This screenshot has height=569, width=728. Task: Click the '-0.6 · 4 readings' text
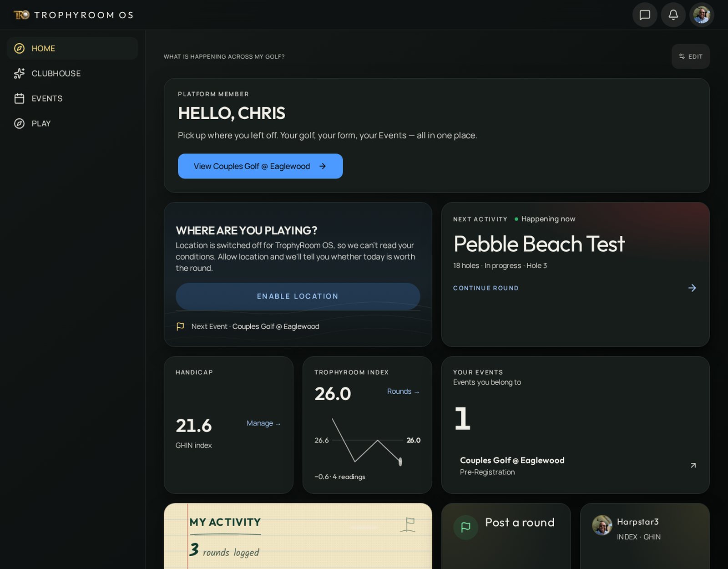(339, 477)
